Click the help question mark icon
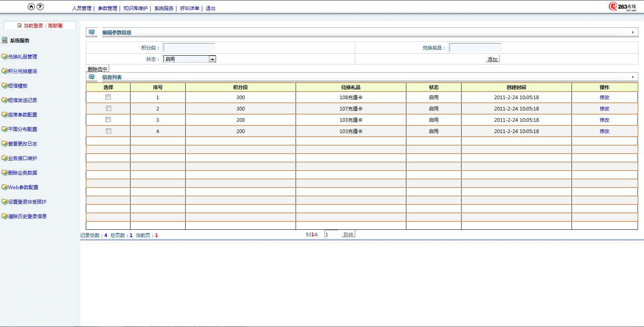Viewport: 644px width, 327px height. 40,6
